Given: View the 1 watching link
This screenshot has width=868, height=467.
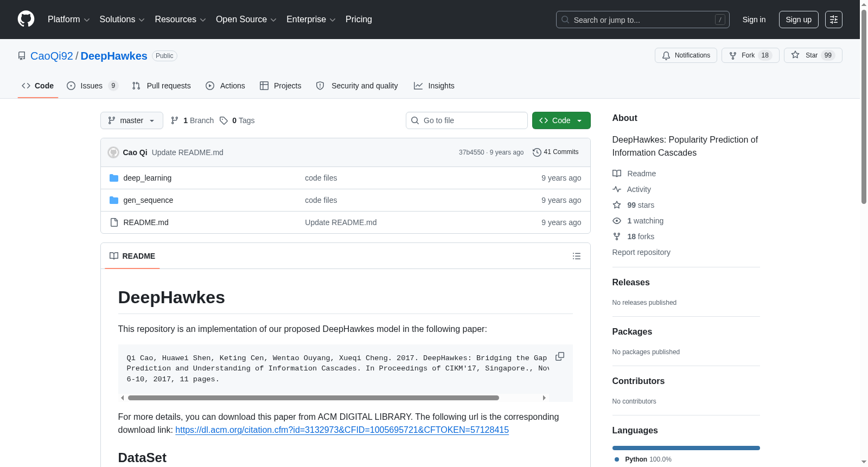Looking at the screenshot, I should pos(638,221).
